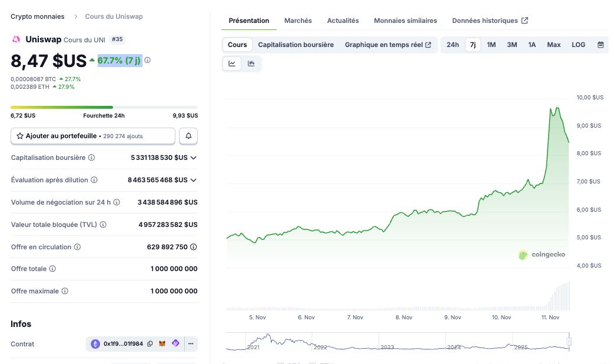Image resolution: width=614 pixels, height=364 pixels.
Task: Click info icon next to Valeur totale bloquée (TVL)
Action: click(x=103, y=225)
